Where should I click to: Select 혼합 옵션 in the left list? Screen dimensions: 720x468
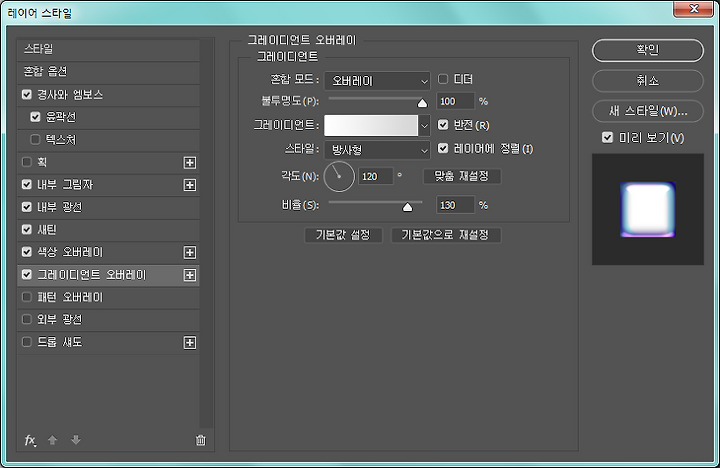pyautogui.click(x=108, y=72)
